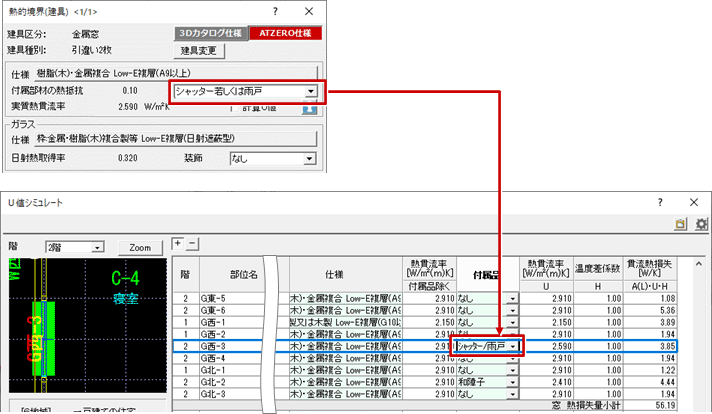Viewport: 712px width, 414px height.
Task: Switch to 3Dカタログ仕様 tab
Action: coord(211,33)
